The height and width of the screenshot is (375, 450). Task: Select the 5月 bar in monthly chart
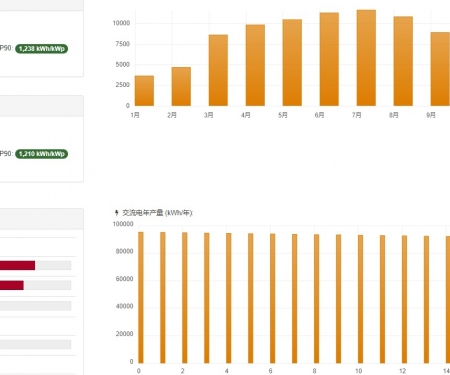pyautogui.click(x=292, y=63)
